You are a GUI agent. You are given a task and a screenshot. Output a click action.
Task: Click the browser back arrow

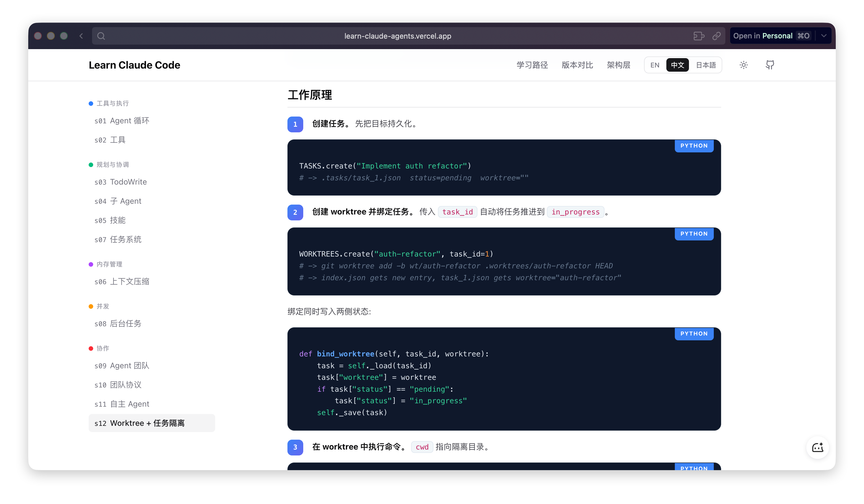[x=81, y=36]
